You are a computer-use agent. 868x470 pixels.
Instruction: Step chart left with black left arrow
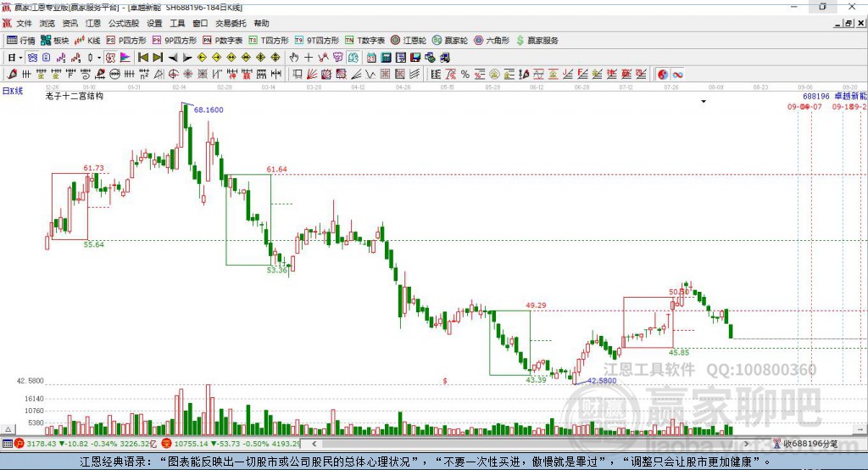[x=173, y=58]
